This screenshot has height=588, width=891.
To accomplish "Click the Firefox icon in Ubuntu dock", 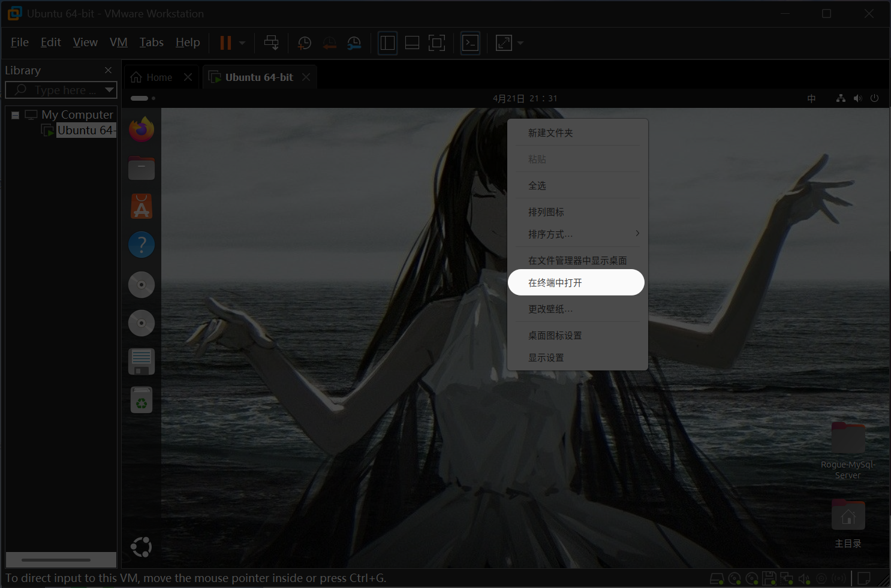I will click(x=142, y=129).
